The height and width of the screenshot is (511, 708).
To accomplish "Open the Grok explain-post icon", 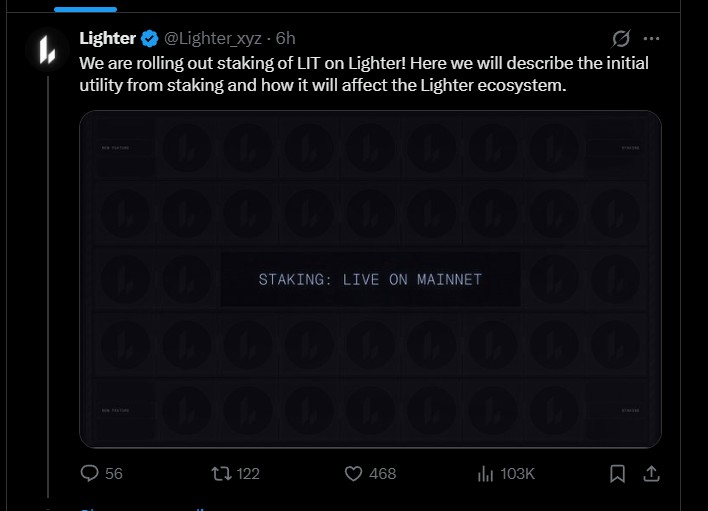I will [620, 39].
